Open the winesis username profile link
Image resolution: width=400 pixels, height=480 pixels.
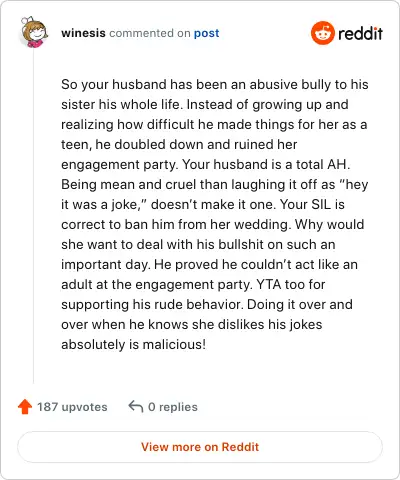83,33
